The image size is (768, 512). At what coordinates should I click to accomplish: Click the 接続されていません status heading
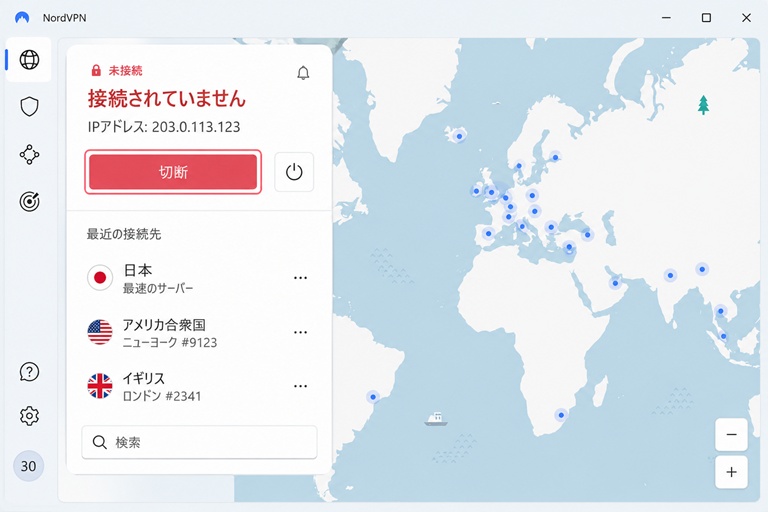pos(167,98)
